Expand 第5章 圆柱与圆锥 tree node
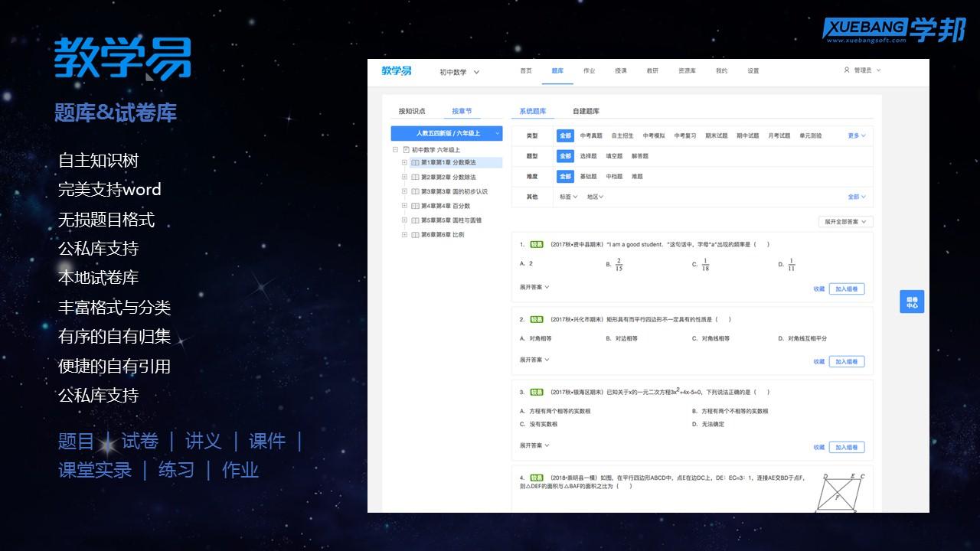 [404, 220]
